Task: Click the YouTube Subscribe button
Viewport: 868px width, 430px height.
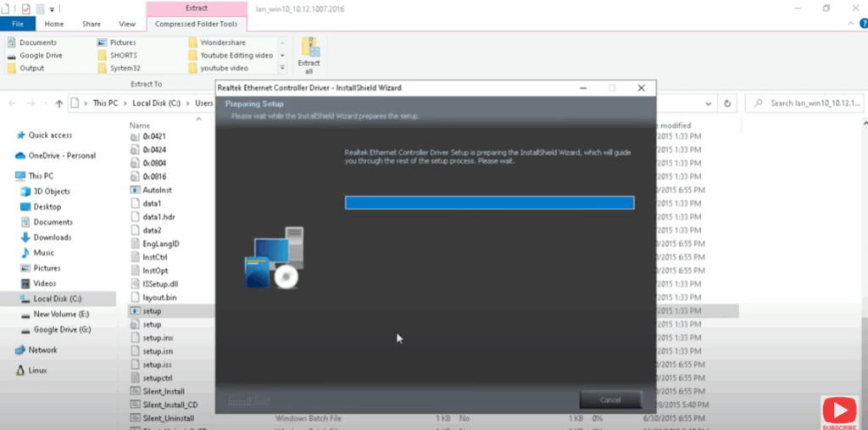Action: (839, 413)
